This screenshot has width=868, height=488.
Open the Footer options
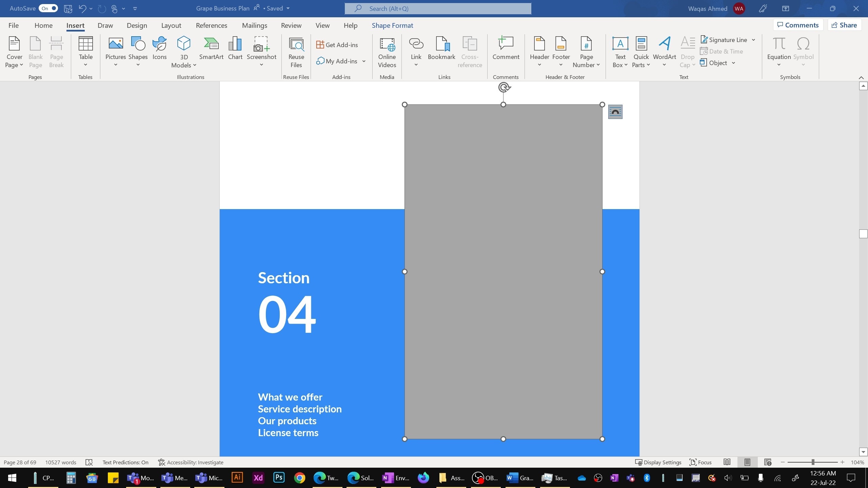561,52
